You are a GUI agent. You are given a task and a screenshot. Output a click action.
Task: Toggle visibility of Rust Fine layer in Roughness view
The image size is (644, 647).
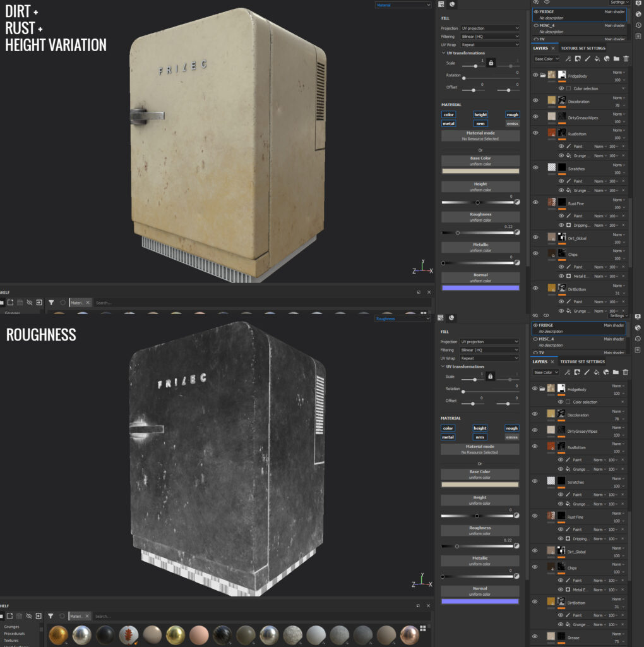[x=534, y=516]
